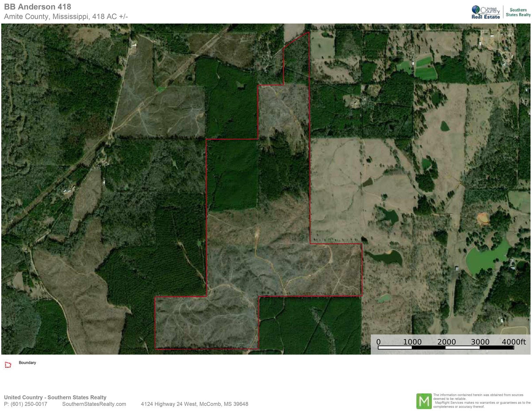
Task: Click the 4000ft label on the scale bar
Action: click(514, 341)
